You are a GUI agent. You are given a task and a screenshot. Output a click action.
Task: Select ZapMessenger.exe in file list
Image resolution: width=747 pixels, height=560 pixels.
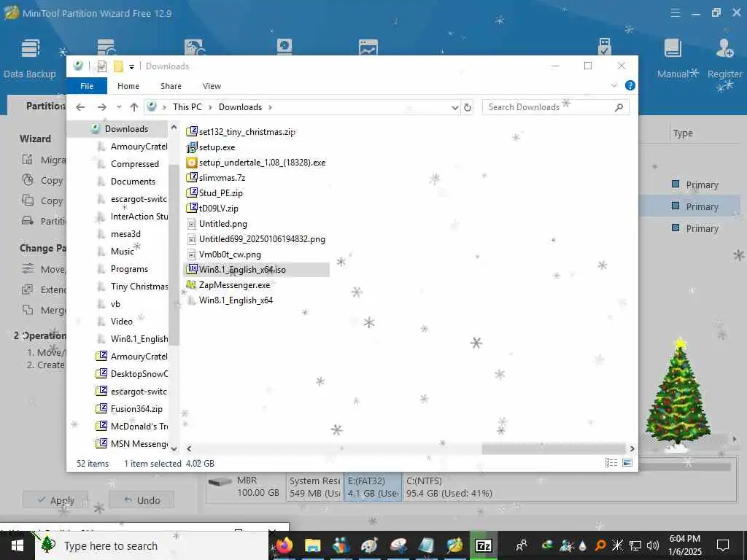[x=228, y=285]
